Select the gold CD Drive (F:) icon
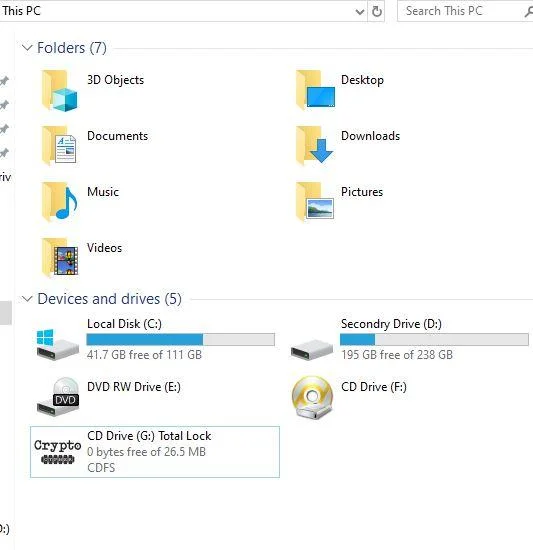The height and width of the screenshot is (550, 533). point(312,397)
